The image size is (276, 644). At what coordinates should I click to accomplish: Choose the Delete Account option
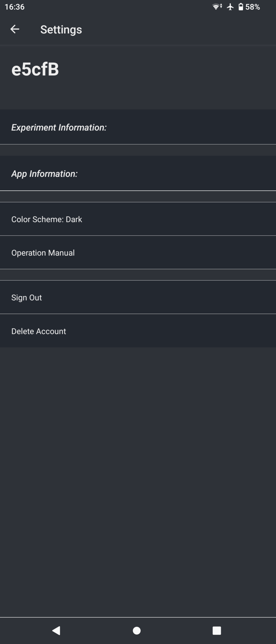(x=138, y=331)
